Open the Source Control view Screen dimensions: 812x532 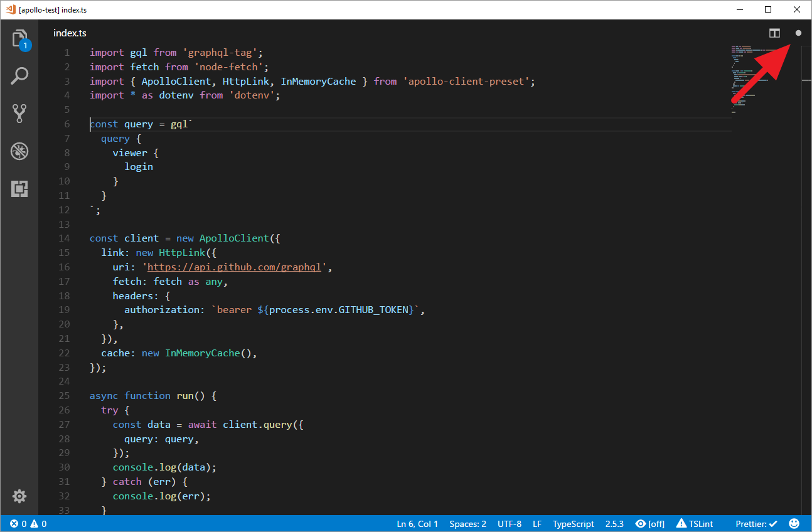click(x=19, y=113)
